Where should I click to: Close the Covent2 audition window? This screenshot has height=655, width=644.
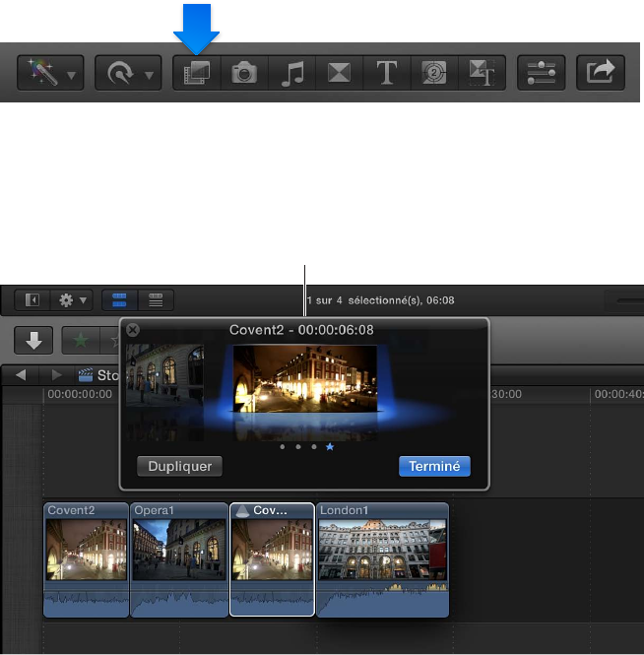pos(133,330)
